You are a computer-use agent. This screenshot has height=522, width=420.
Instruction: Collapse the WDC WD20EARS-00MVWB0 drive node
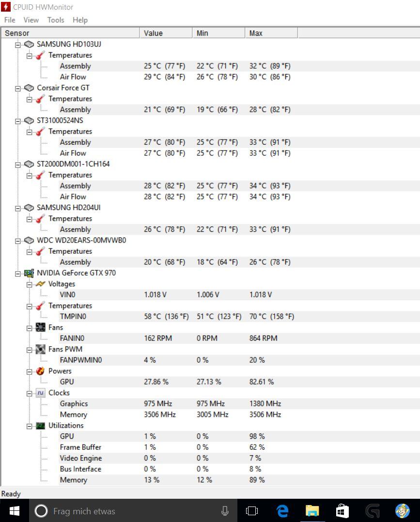point(18,240)
